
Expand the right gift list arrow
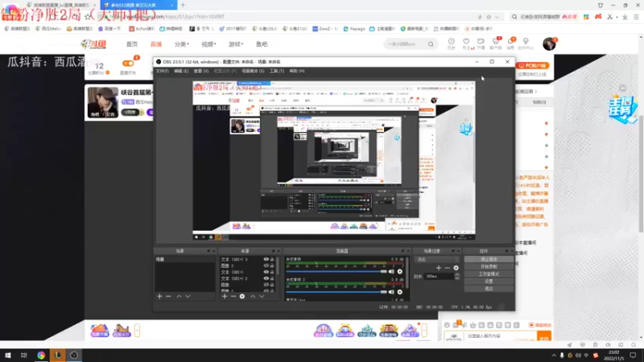424,330
